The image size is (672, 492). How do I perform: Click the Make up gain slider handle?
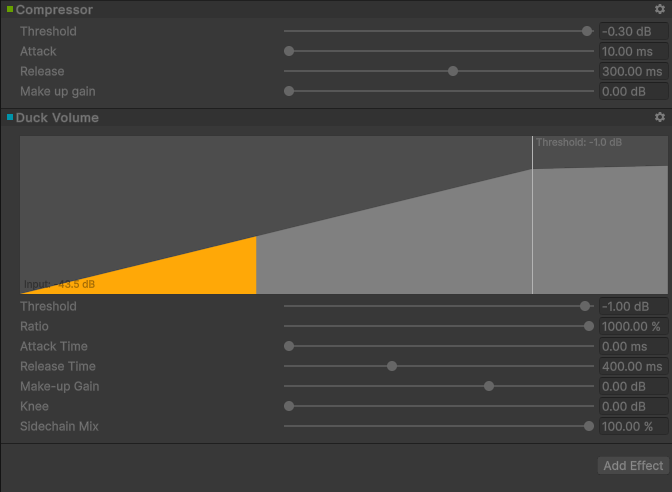(289, 91)
